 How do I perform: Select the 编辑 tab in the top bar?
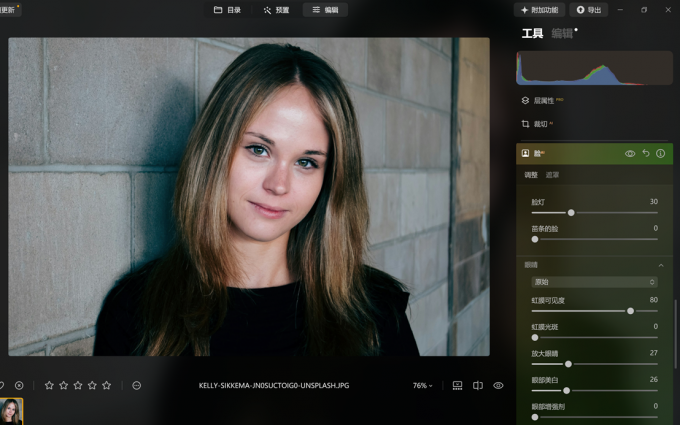pyautogui.click(x=325, y=10)
